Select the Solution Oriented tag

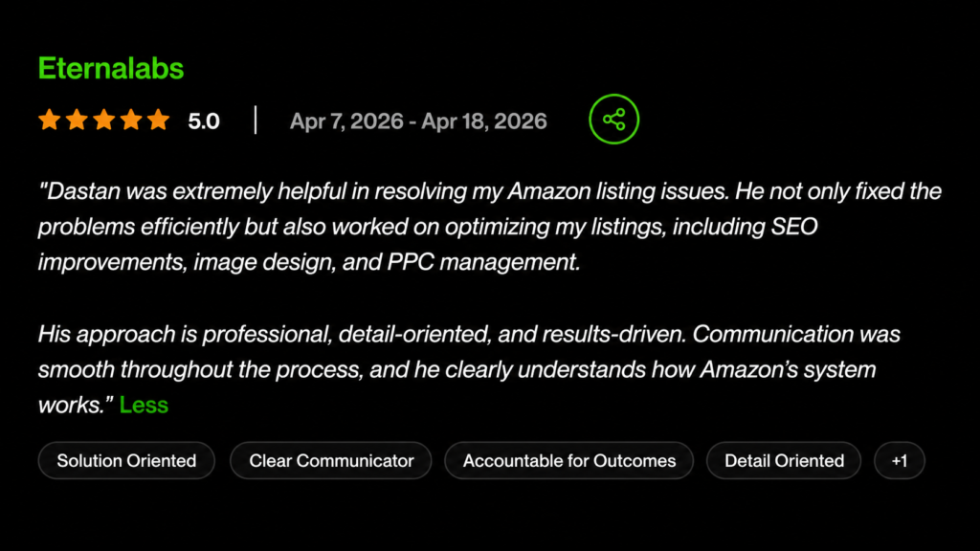click(126, 461)
